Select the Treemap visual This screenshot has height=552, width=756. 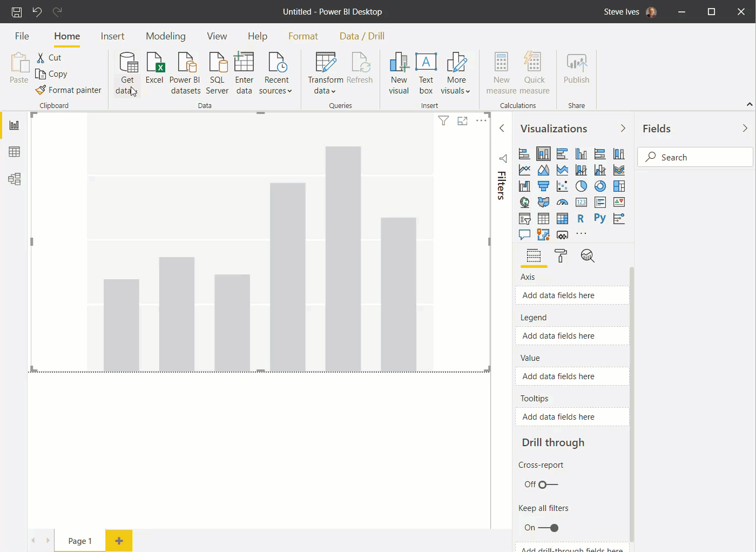click(x=619, y=186)
